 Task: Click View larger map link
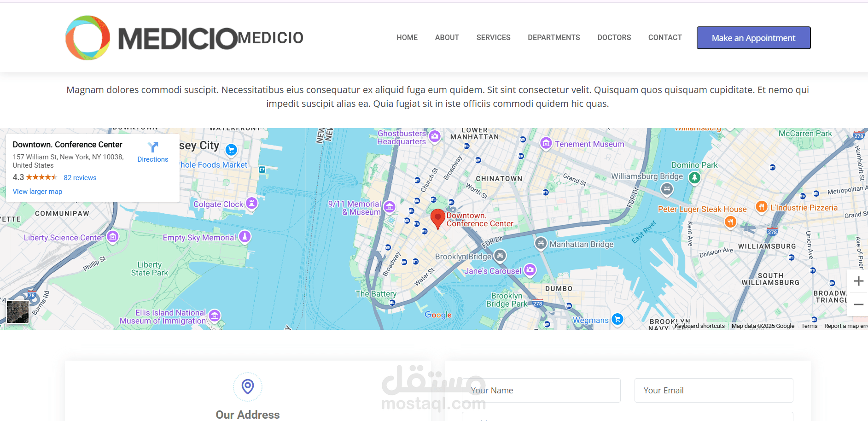point(37,192)
